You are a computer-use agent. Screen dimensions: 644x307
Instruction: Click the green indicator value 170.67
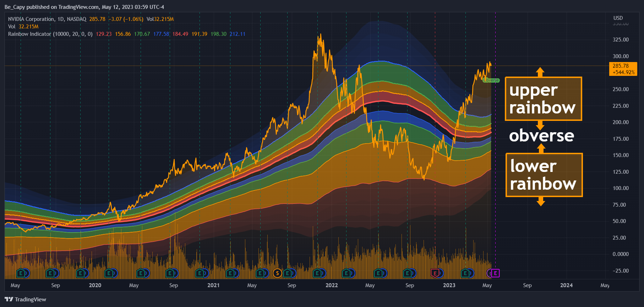(142, 34)
